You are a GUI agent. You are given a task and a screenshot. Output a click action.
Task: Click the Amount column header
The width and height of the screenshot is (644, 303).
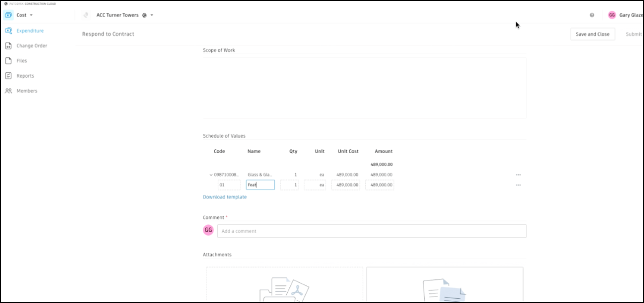(x=384, y=151)
